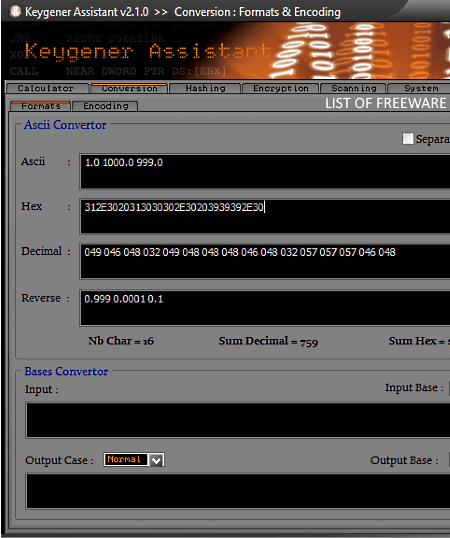Click the Sum Decimal = 759 text
This screenshot has height=538, width=450.
click(x=268, y=341)
